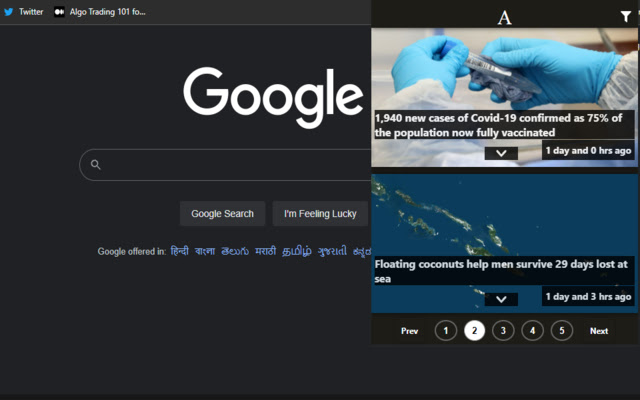The image size is (640, 400).
Task: Switch Google to Gujarati (ગુજરાતી)
Action: tap(332, 251)
